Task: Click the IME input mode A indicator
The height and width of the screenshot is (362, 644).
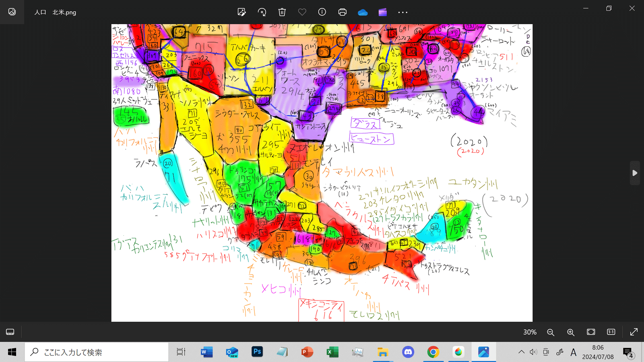Action: pyautogui.click(x=573, y=352)
